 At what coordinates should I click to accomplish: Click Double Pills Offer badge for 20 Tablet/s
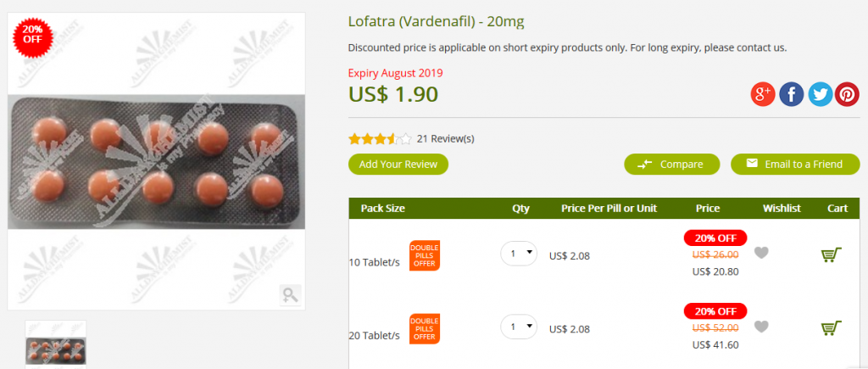[x=425, y=328]
